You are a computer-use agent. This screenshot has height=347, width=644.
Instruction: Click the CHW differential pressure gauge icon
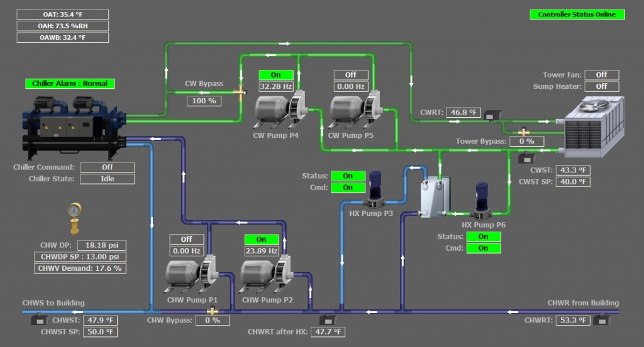(x=75, y=218)
